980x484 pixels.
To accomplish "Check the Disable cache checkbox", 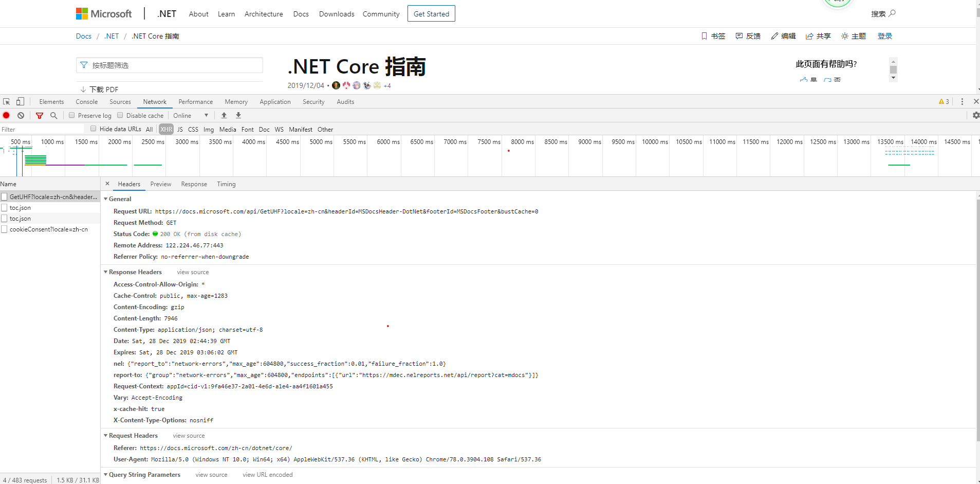I will 120,116.
